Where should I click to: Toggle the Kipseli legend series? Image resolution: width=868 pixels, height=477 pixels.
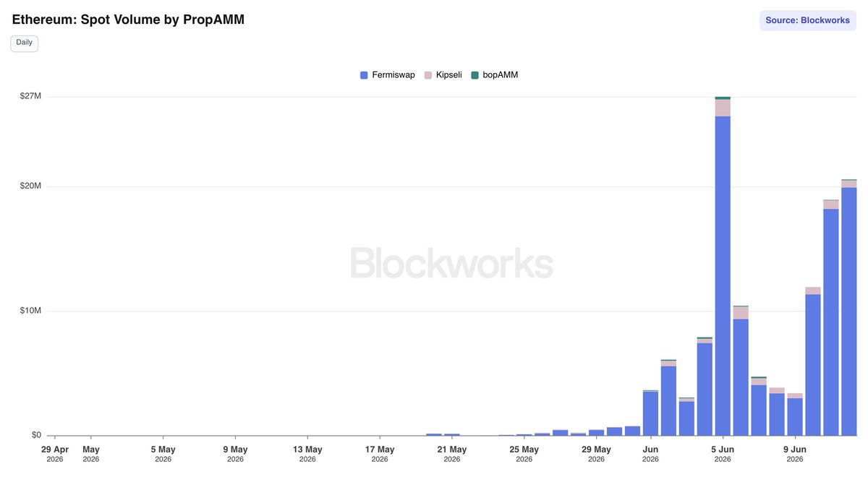[x=443, y=75]
